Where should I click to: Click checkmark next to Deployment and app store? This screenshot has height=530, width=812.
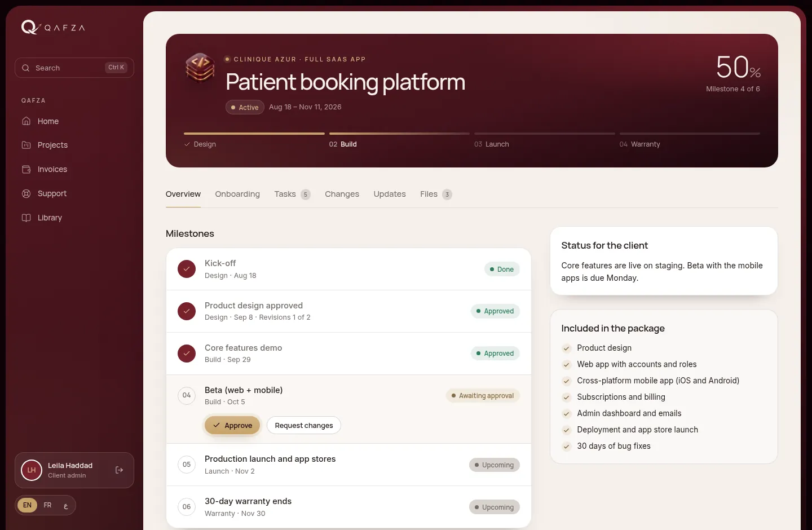tap(567, 430)
